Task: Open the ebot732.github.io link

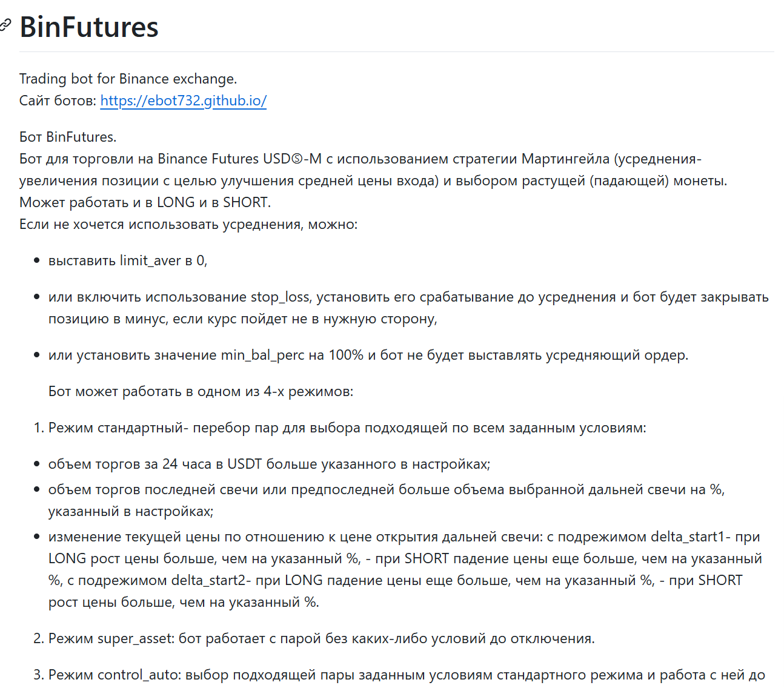Action: click(x=183, y=101)
